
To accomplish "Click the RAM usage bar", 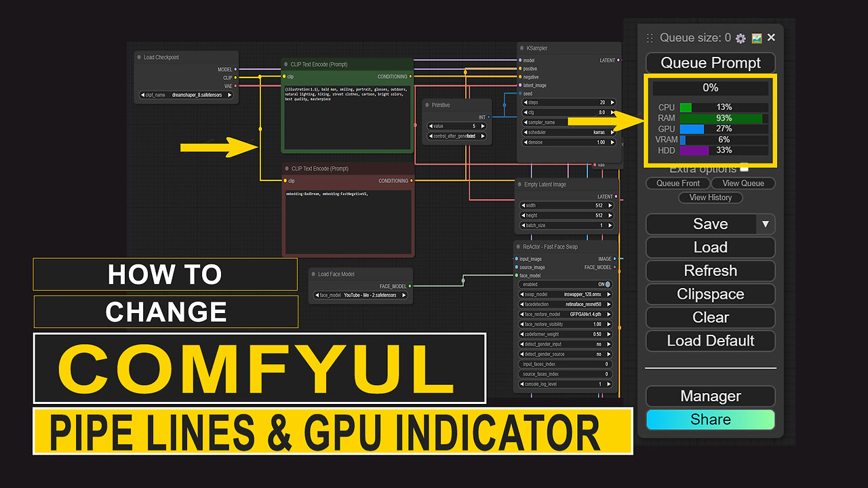I will click(724, 118).
